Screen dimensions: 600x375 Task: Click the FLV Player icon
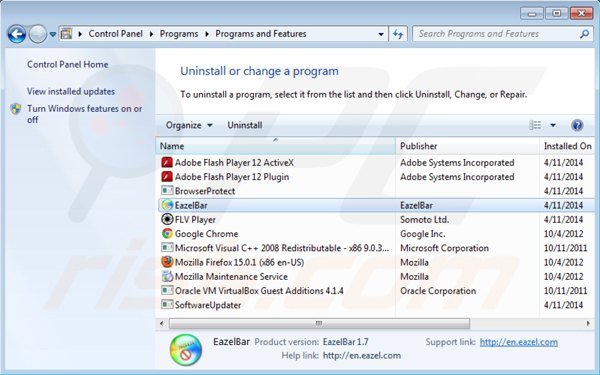(167, 219)
